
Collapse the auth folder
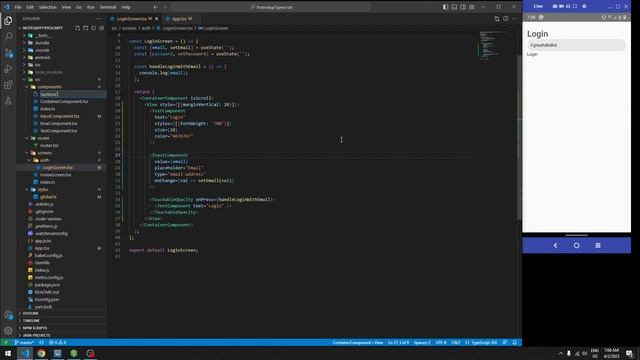pos(44,160)
